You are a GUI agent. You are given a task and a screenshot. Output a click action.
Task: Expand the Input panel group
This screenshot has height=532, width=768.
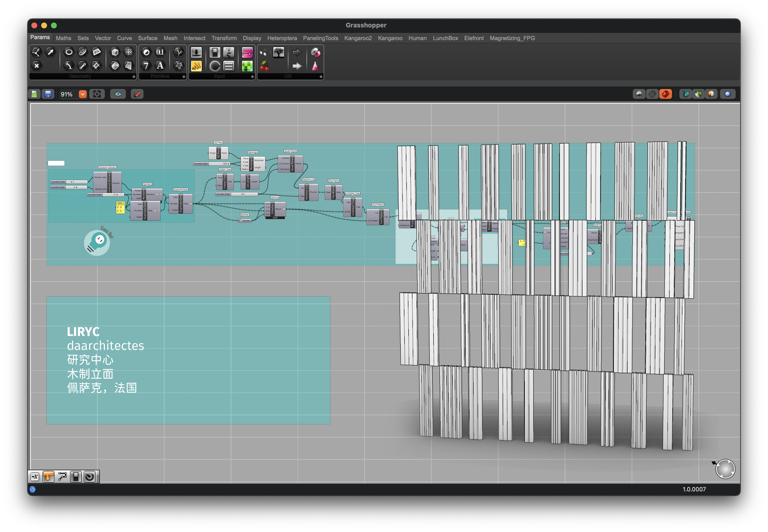(252, 76)
